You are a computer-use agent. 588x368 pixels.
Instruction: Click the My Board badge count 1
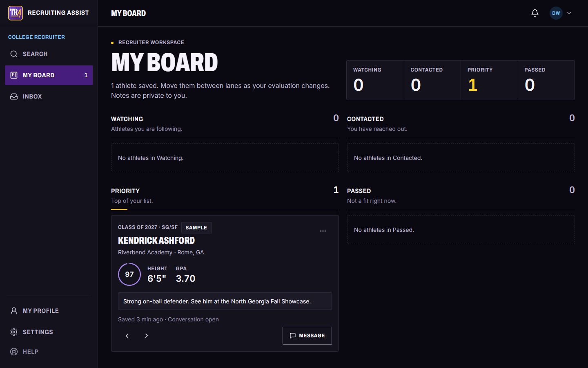coord(86,75)
